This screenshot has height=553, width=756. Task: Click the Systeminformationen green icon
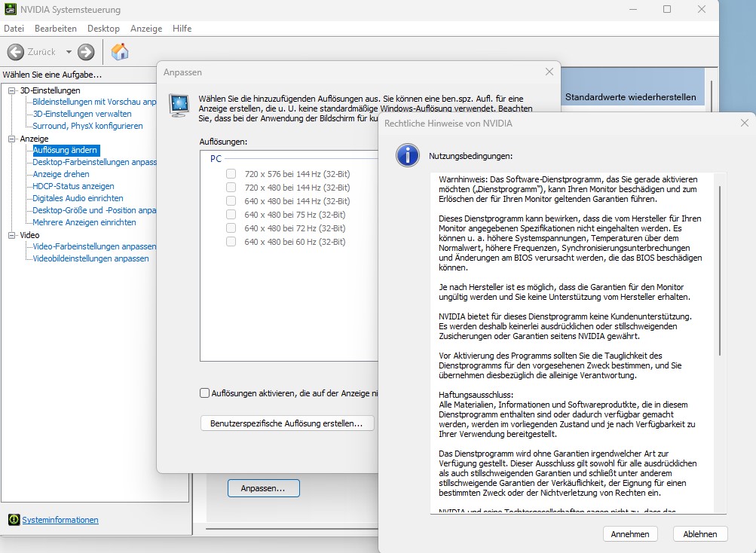14,519
